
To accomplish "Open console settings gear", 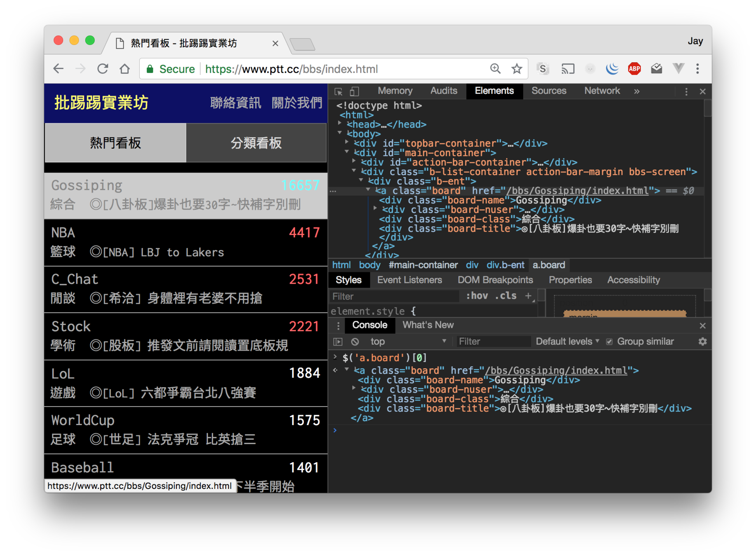I will 703,341.
